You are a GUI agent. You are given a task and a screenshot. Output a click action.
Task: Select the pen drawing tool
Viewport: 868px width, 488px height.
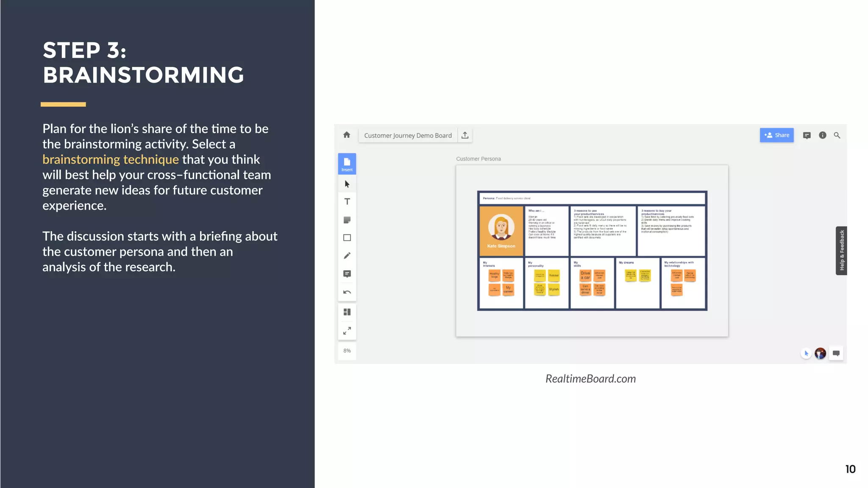pyautogui.click(x=347, y=255)
